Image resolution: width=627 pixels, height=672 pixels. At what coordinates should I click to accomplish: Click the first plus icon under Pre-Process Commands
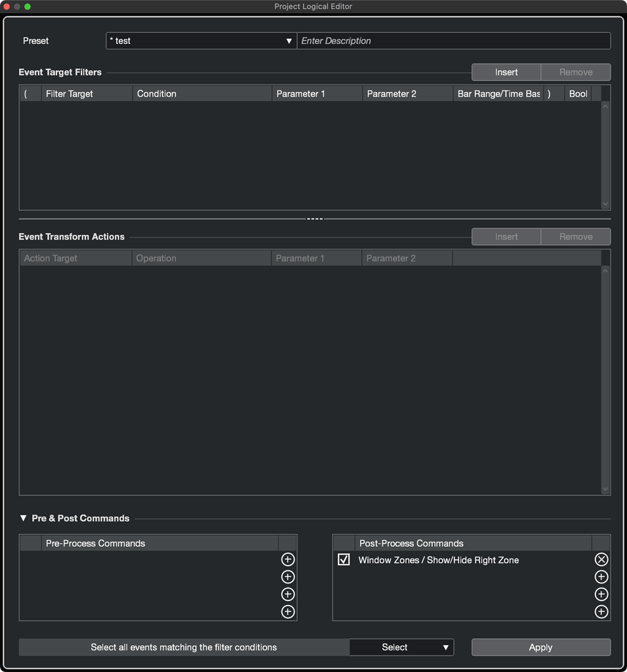pyautogui.click(x=287, y=559)
